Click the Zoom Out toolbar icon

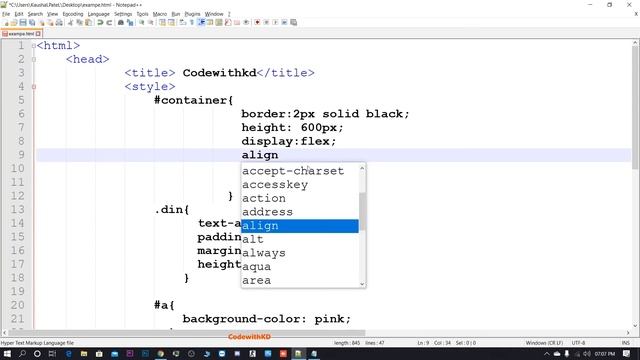tap(151, 22)
